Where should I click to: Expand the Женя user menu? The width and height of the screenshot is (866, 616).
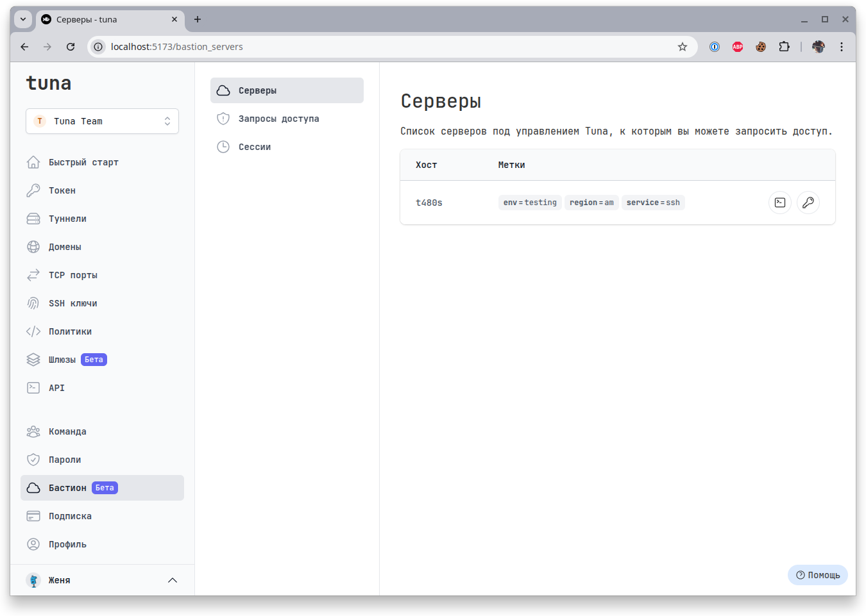pyautogui.click(x=102, y=580)
